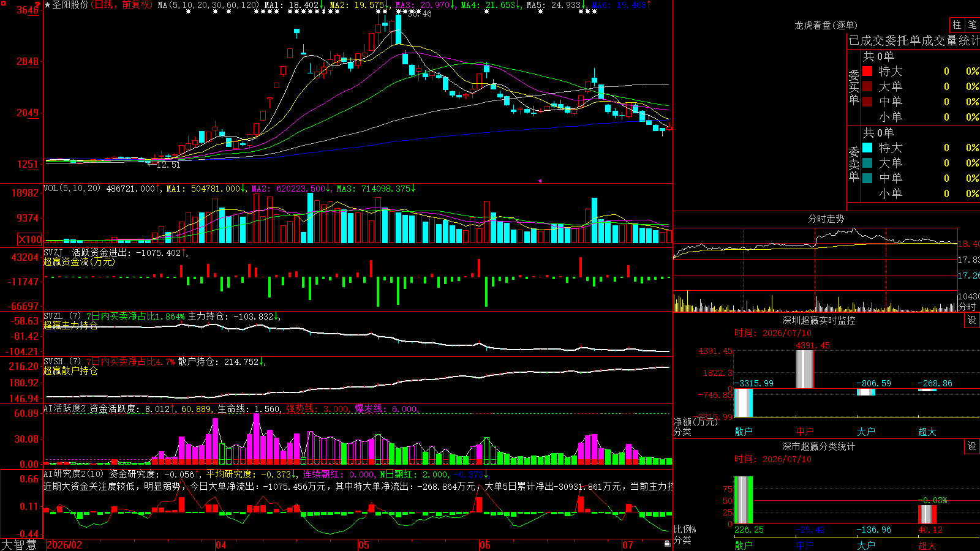Click the VOL(5,10,20) indicator label
The height and width of the screenshot is (551, 980).
[x=72, y=189]
